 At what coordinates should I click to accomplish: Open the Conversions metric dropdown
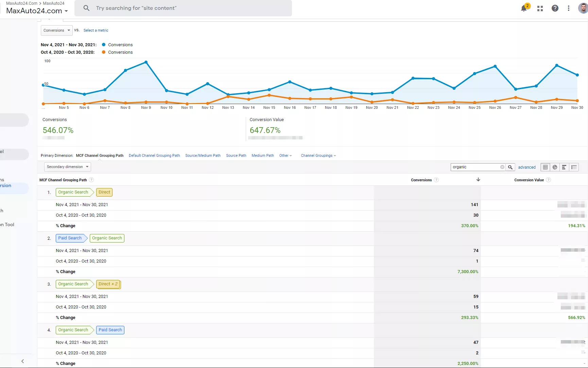57,30
